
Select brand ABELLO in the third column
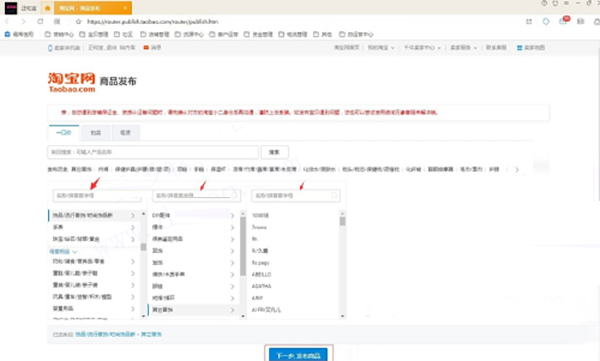pos(261,274)
